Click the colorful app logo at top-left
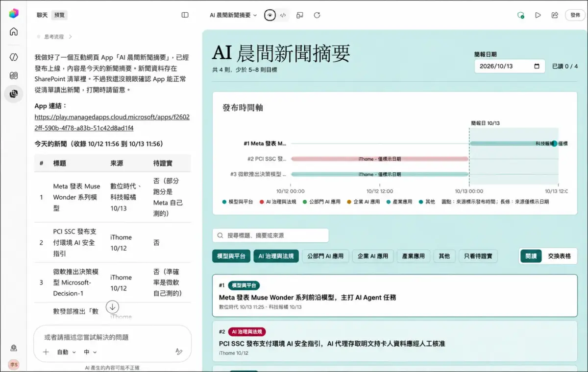 coord(14,14)
